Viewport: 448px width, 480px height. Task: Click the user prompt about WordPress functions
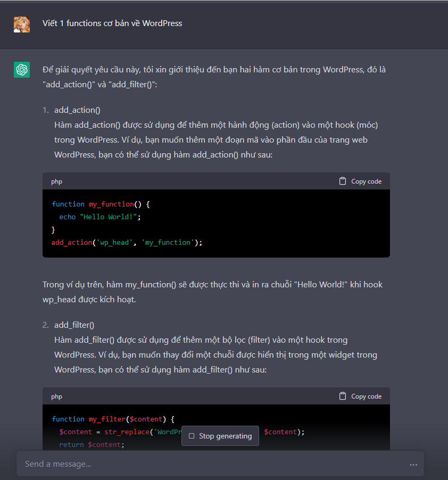(x=112, y=23)
